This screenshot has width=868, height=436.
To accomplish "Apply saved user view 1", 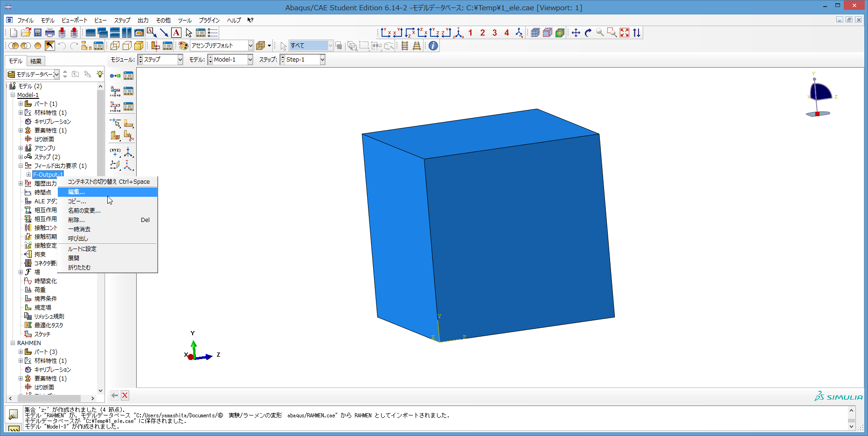I will pyautogui.click(x=471, y=33).
